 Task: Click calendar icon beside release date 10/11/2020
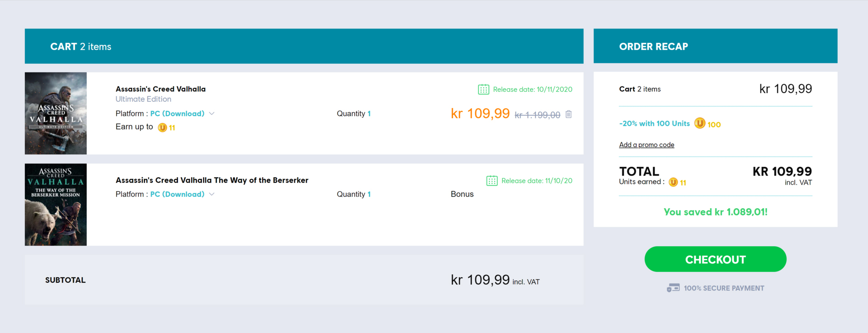[483, 90]
